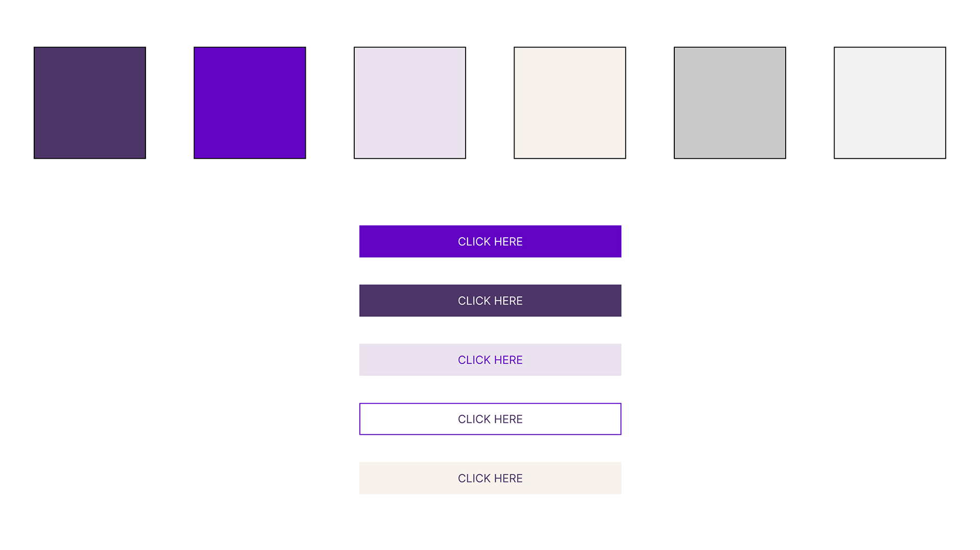Click the lavender button with purple text
This screenshot has width=980, height=550.
[x=490, y=360]
